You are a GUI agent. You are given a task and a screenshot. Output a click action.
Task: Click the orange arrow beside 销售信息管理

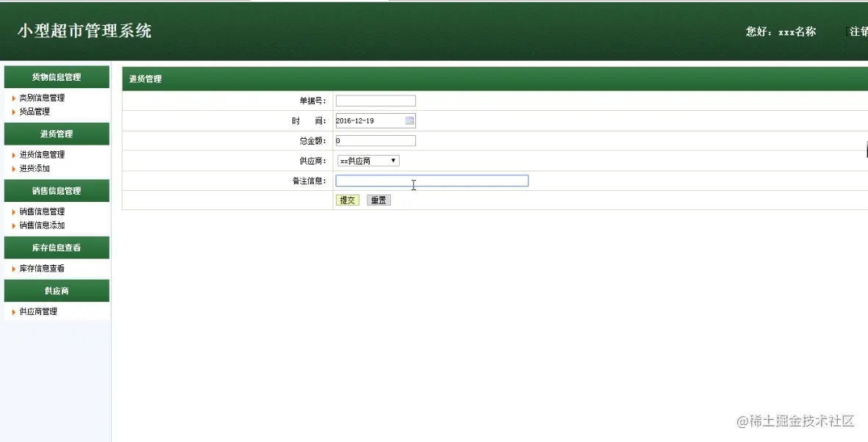point(14,212)
